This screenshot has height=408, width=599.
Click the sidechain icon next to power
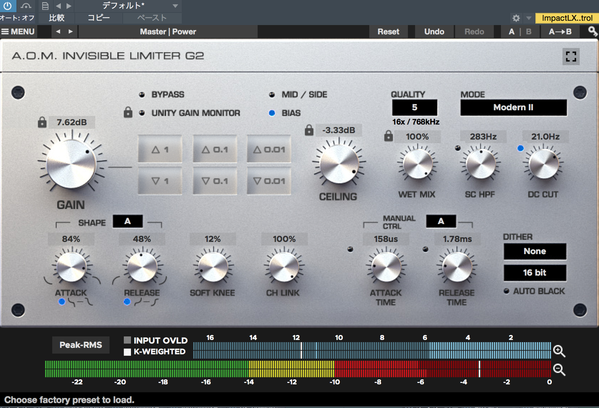pyautogui.click(x=26, y=5)
